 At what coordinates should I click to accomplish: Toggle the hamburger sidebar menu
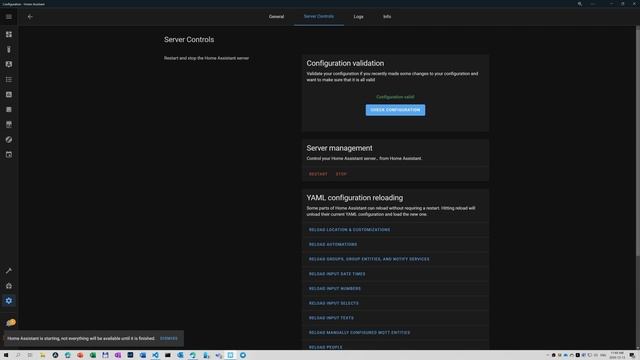tap(9, 17)
